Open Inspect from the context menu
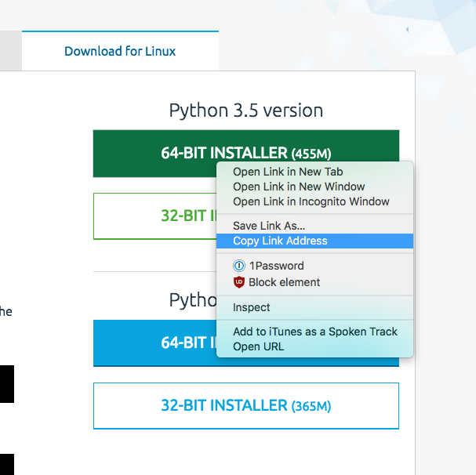Image resolution: width=476 pixels, height=475 pixels. click(251, 307)
